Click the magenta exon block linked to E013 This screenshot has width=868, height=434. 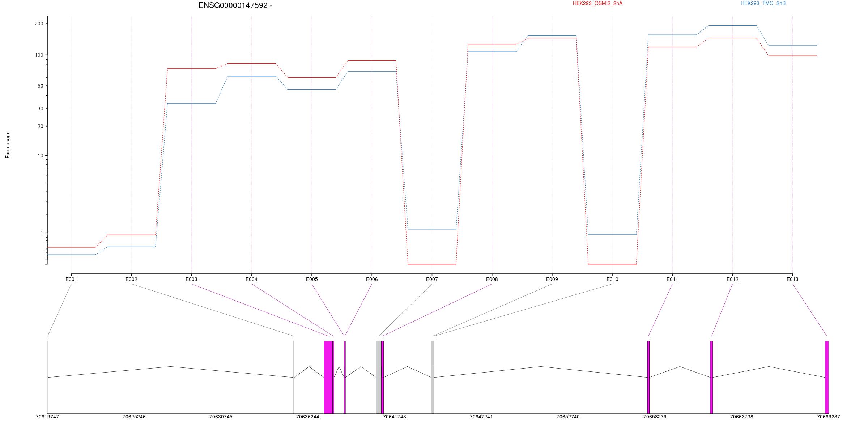click(827, 377)
